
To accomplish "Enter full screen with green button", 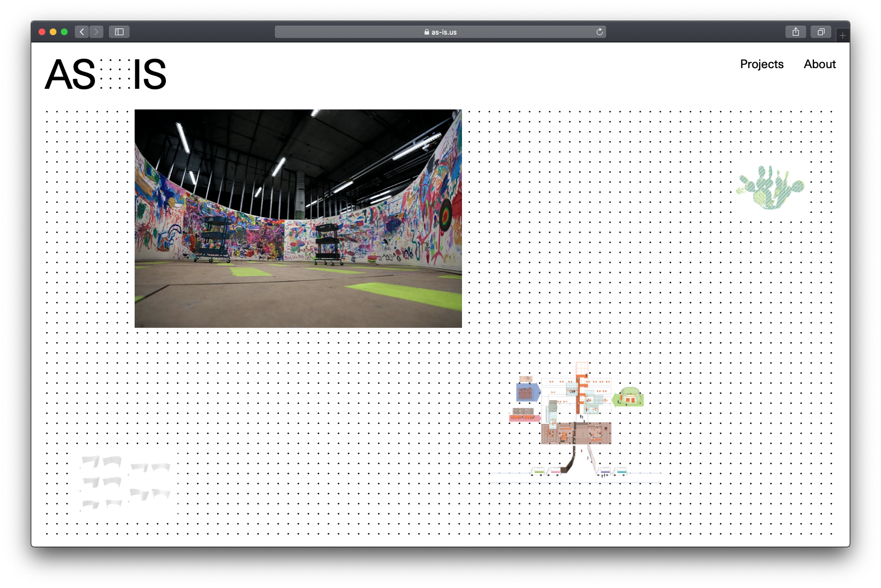I will pos(64,32).
